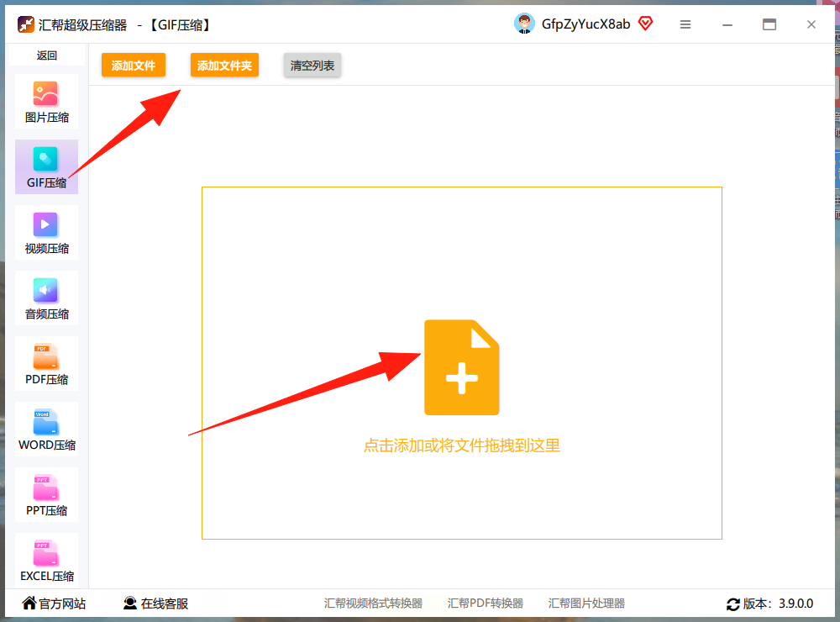The width and height of the screenshot is (840, 622).
Task: Open the hamburger menu in title bar
Action: (x=685, y=24)
